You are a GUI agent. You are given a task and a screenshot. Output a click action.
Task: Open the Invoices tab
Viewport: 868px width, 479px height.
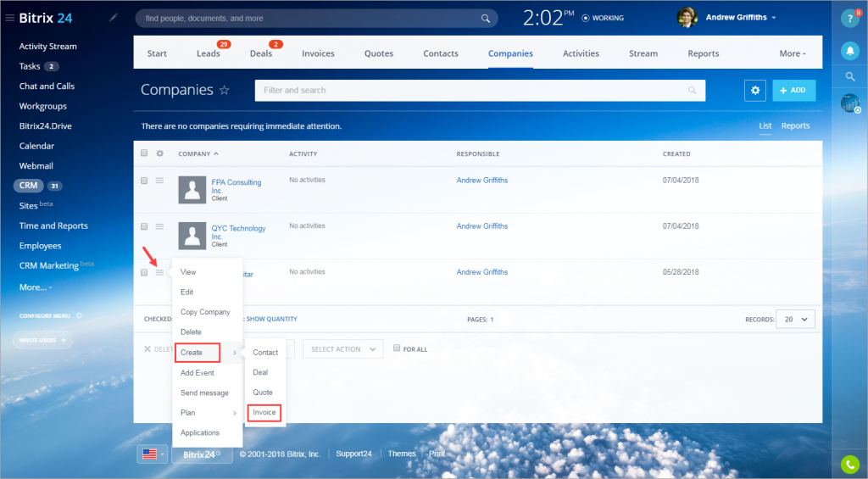coord(318,53)
